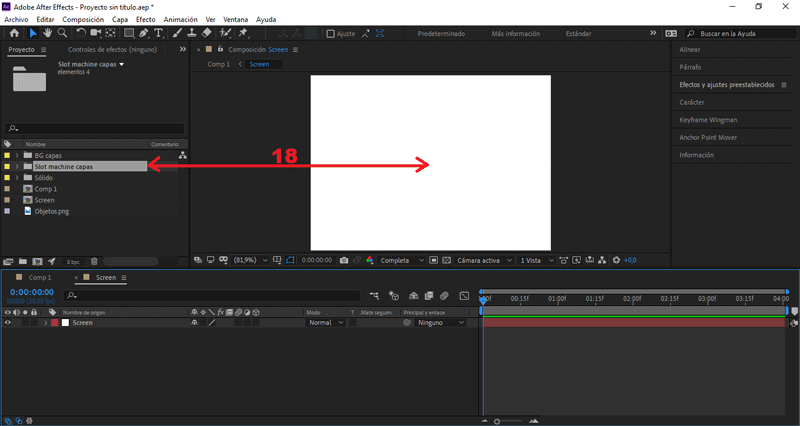Image resolution: width=800 pixels, height=426 pixels.
Task: Toggle mask and shape path visibility
Action: [290, 260]
